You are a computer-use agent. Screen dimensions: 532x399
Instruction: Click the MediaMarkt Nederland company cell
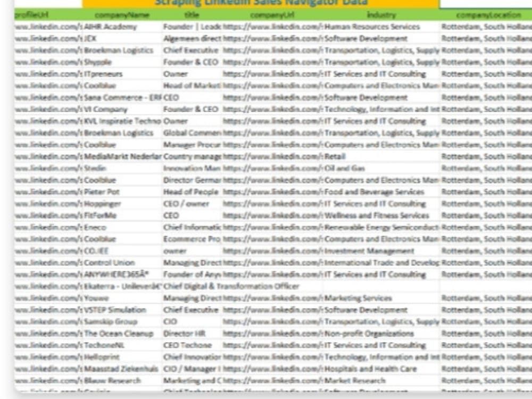(x=122, y=156)
